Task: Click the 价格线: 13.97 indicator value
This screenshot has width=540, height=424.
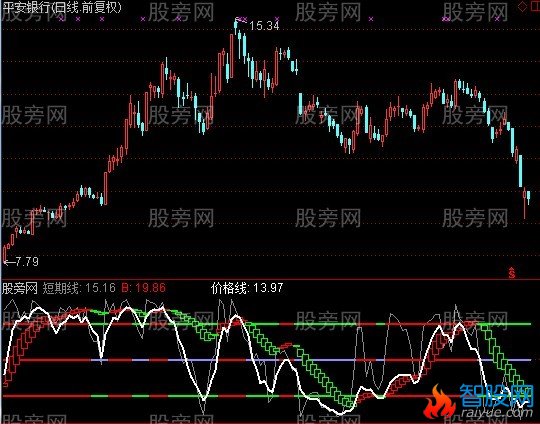Action: point(247,288)
